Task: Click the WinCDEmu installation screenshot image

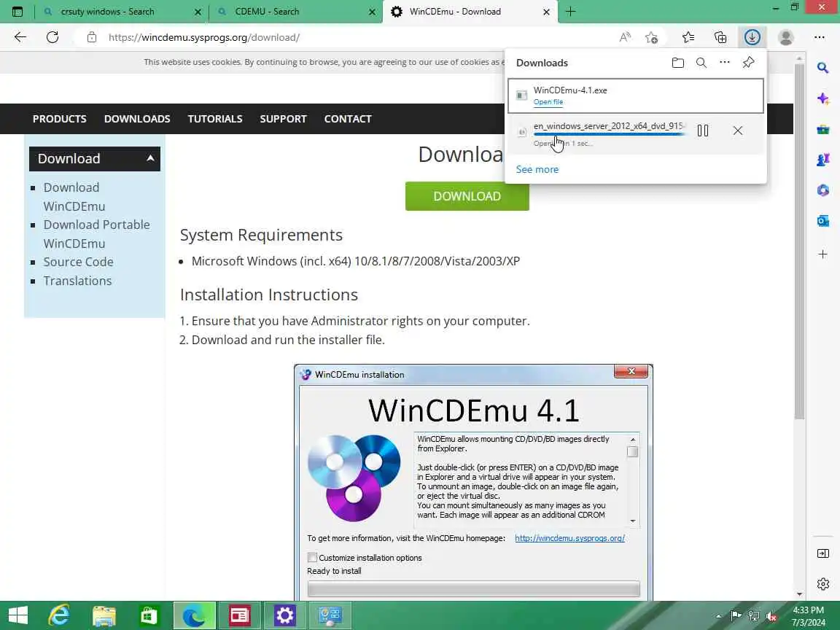Action: click(473, 482)
